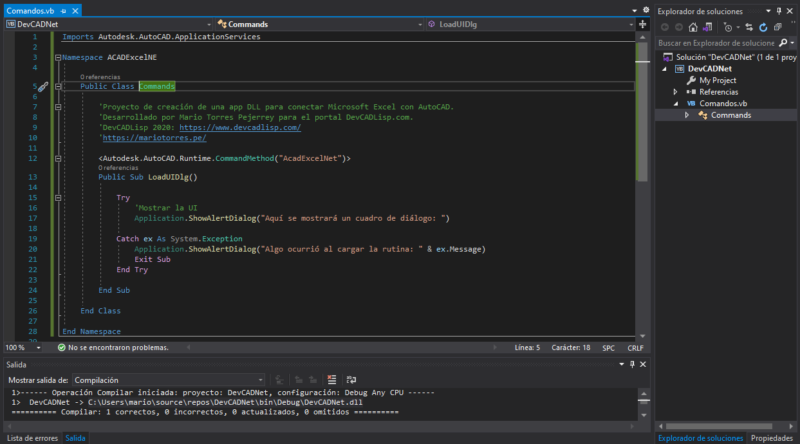This screenshot has width=800, height=444.
Task: Click the 0 referencias lens above Public Class
Action: click(x=100, y=77)
